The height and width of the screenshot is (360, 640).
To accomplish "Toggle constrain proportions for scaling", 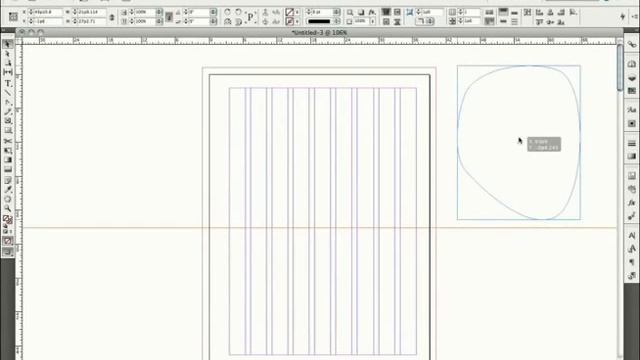I will point(169,17).
